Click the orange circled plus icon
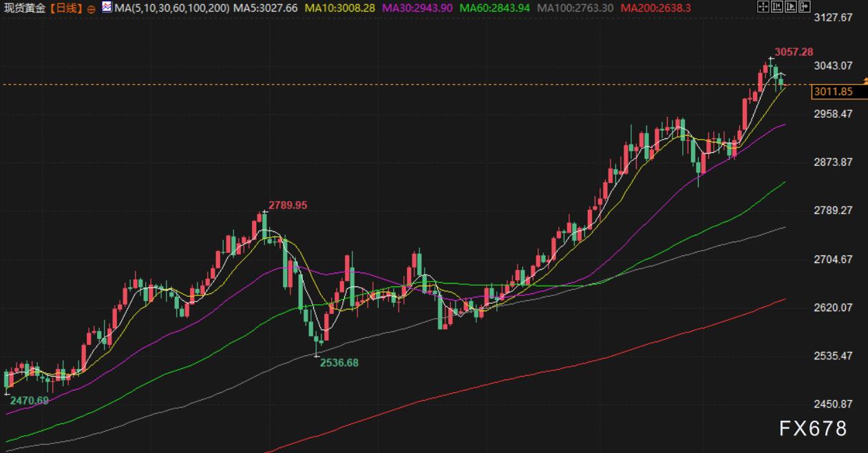Image resolution: width=868 pixels, height=453 pixels. pos(92,9)
